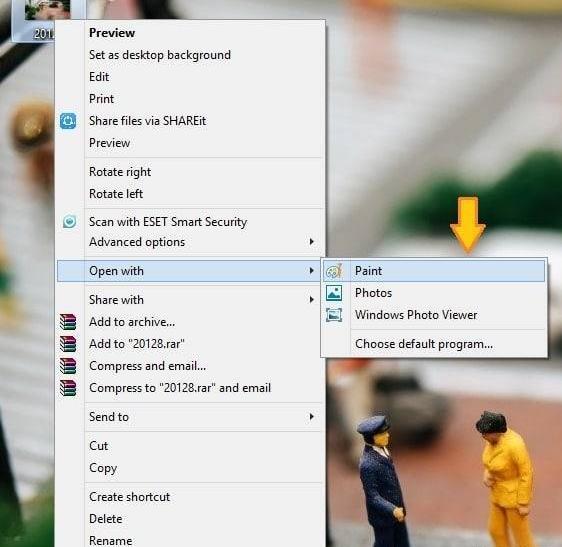Open the Send to entry
The width and height of the screenshot is (562, 547).
[x=190, y=417]
